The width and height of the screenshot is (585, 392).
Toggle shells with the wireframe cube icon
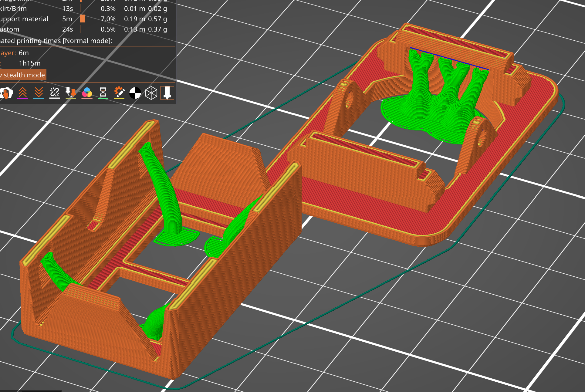[x=151, y=93]
